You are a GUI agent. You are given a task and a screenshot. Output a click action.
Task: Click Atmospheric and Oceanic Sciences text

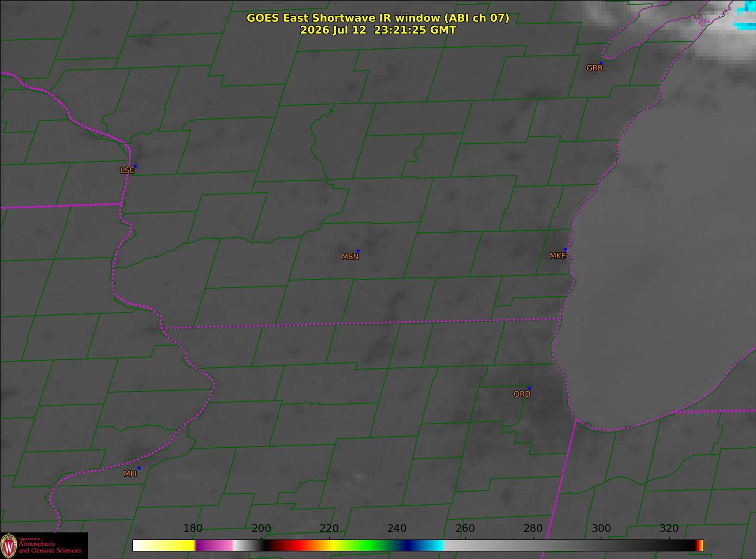(x=50, y=547)
